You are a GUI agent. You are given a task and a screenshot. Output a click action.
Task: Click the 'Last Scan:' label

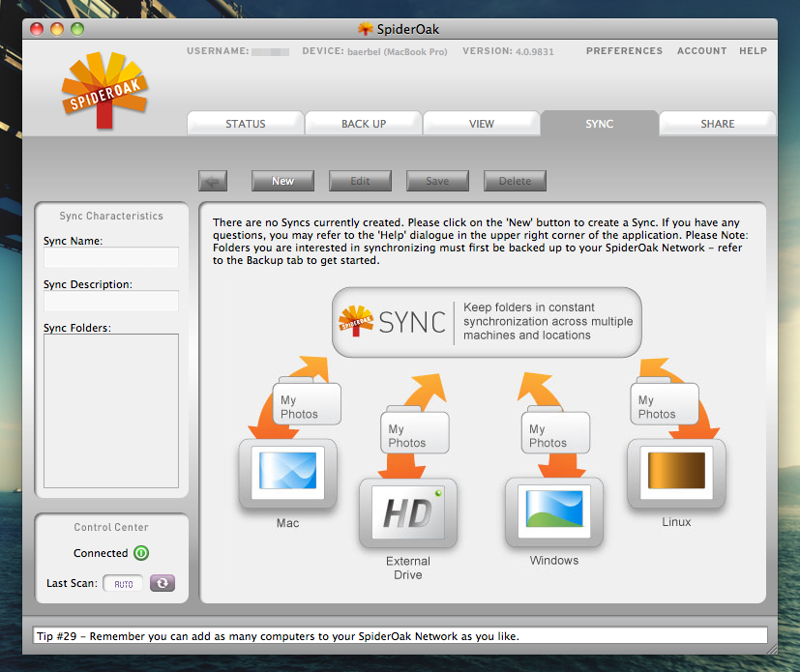72,583
